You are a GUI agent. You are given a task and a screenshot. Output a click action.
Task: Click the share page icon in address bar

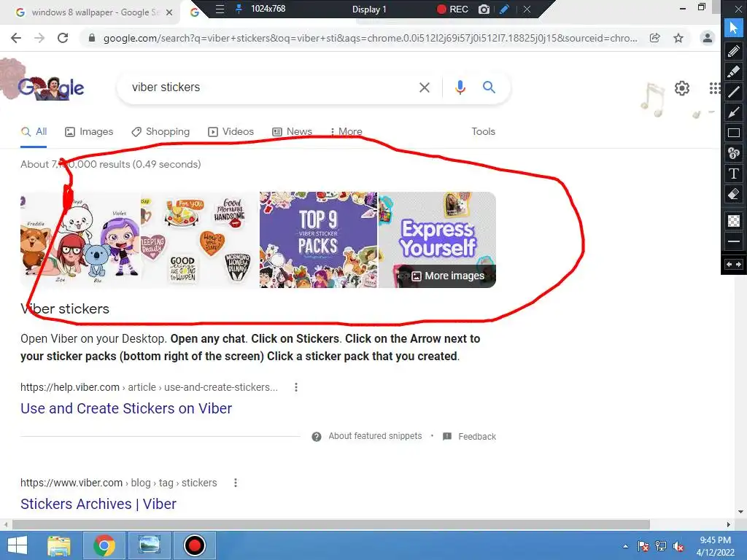pyautogui.click(x=655, y=38)
